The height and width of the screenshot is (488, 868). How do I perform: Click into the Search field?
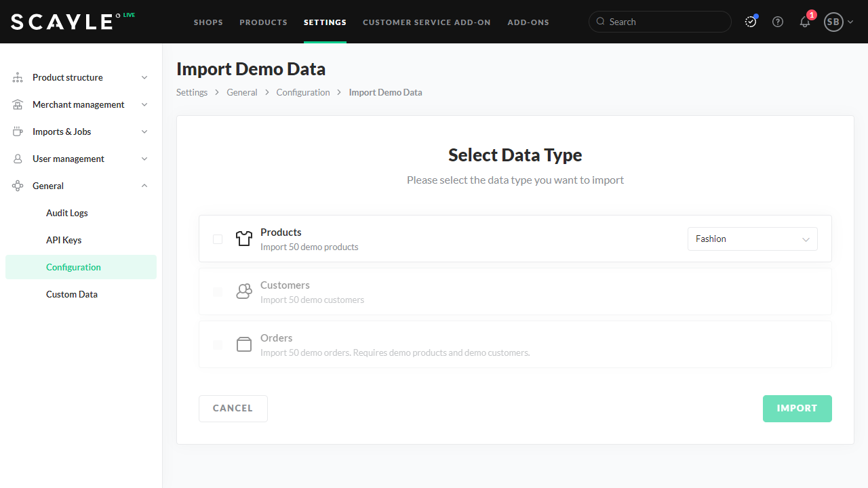coord(665,22)
